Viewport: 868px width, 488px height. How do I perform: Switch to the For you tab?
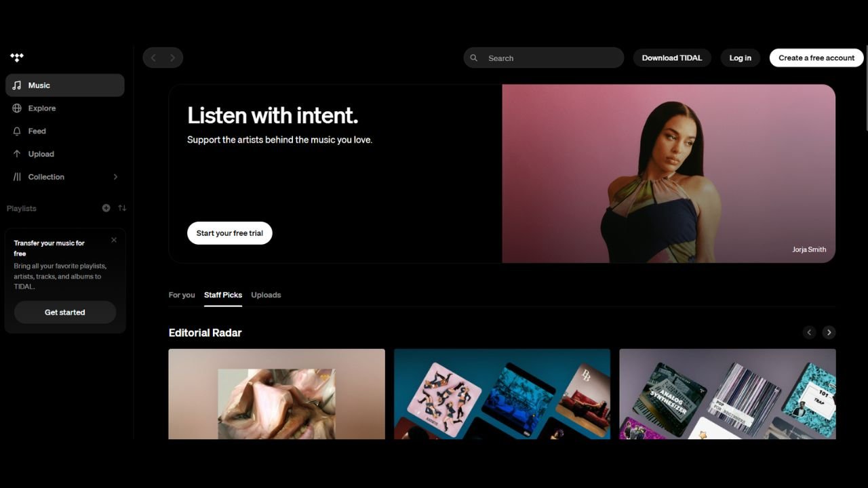[182, 295]
